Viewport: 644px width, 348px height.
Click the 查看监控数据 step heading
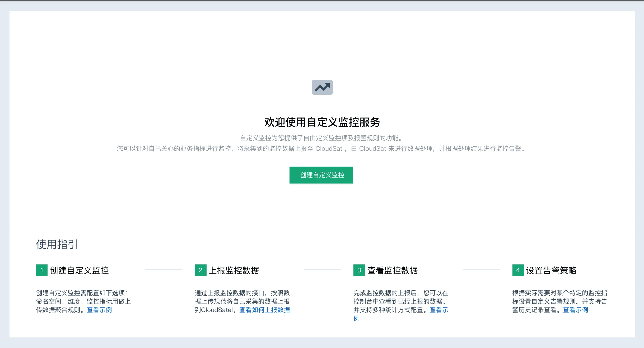click(393, 271)
